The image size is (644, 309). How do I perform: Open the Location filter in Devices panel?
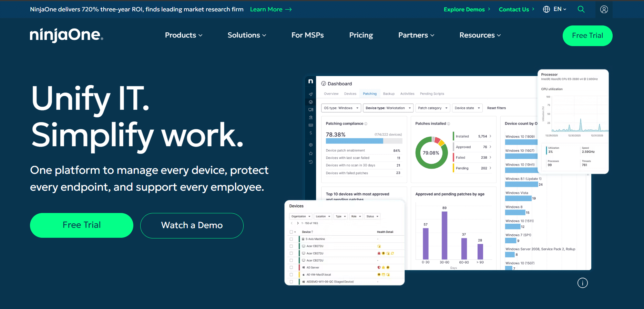(323, 216)
